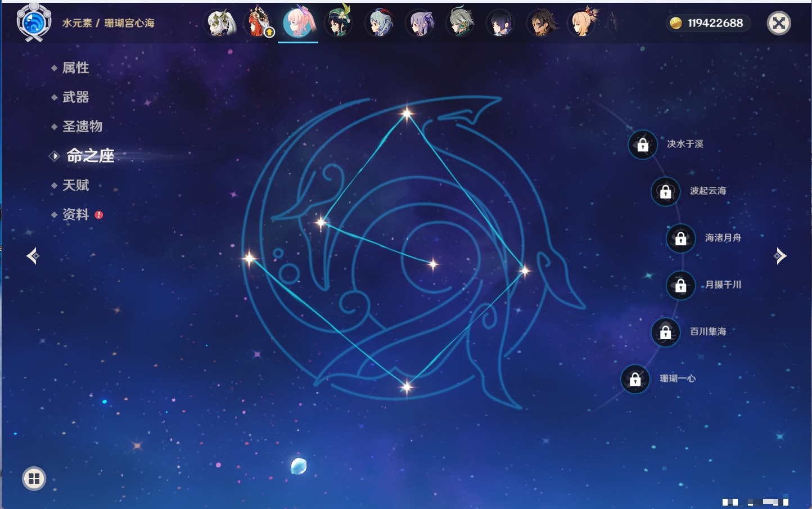The width and height of the screenshot is (812, 509).
Task: Click the bottom star of the constellation
Action: pyautogui.click(x=406, y=386)
